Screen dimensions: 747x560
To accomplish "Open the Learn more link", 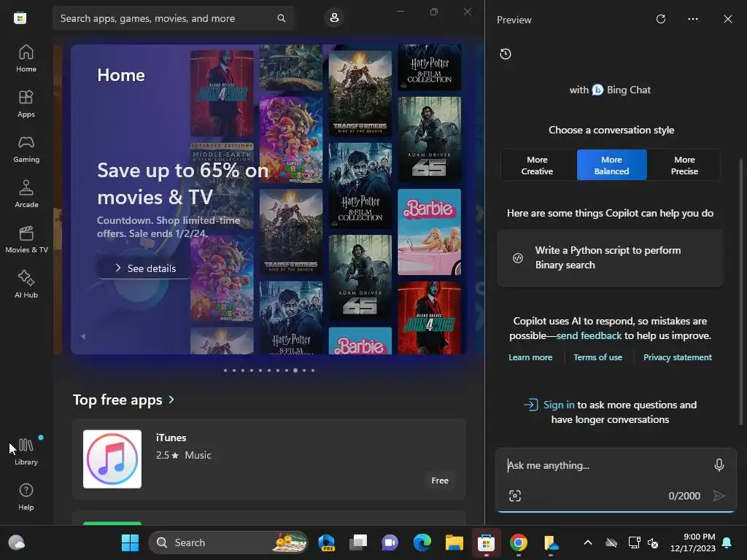I will [530, 357].
